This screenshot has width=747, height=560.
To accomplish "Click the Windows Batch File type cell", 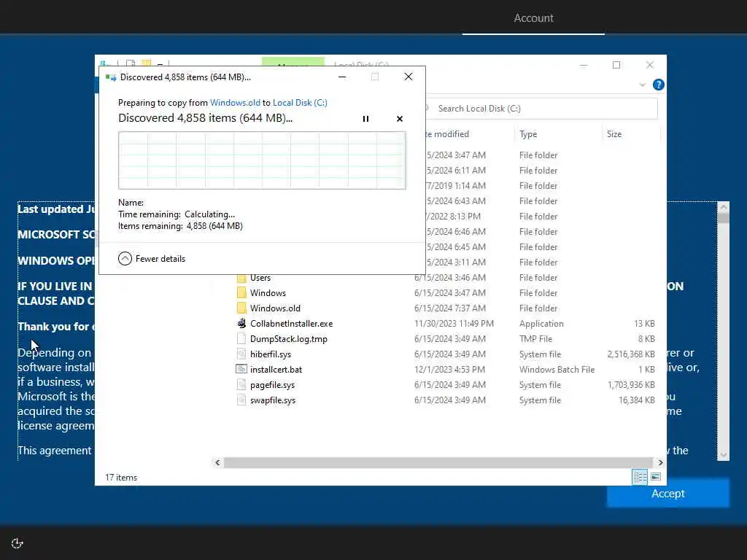I will 557,370.
